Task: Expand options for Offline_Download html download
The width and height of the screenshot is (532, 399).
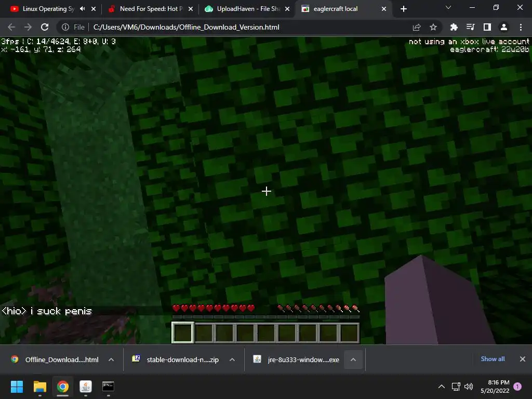Action: 111,360
